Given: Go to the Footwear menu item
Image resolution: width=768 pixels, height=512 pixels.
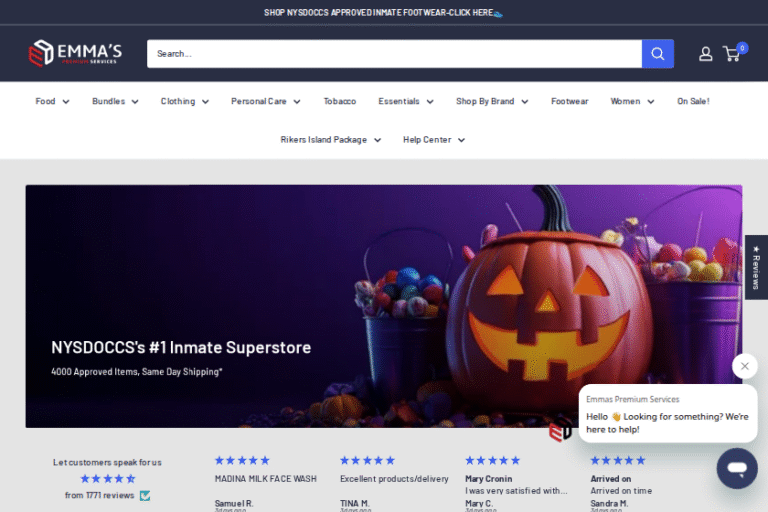Looking at the screenshot, I should [x=569, y=101].
